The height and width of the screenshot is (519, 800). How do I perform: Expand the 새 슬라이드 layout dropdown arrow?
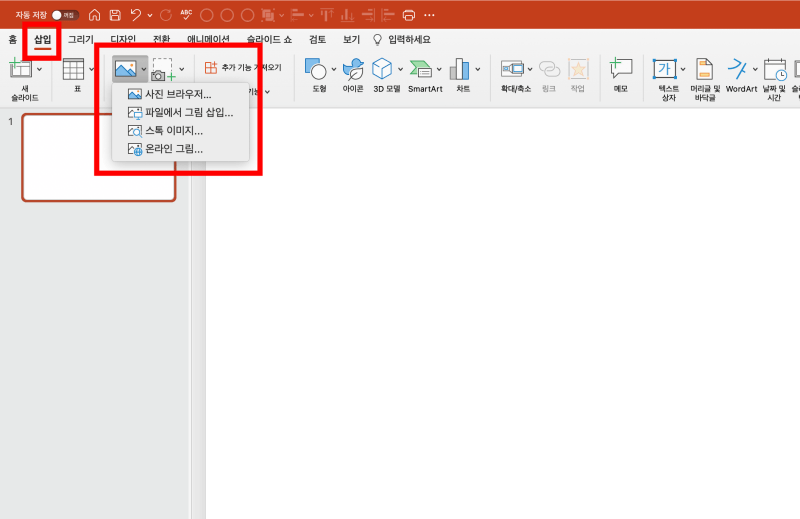(x=39, y=69)
